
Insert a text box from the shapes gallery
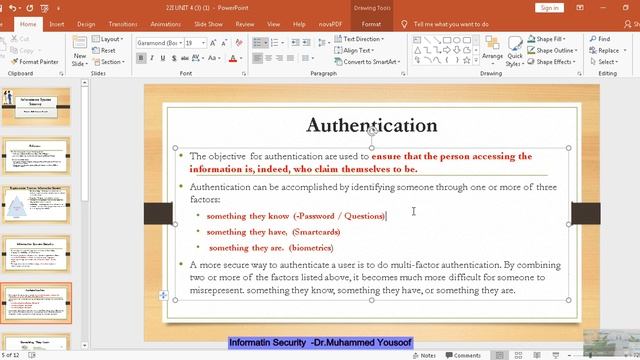tap(417, 40)
